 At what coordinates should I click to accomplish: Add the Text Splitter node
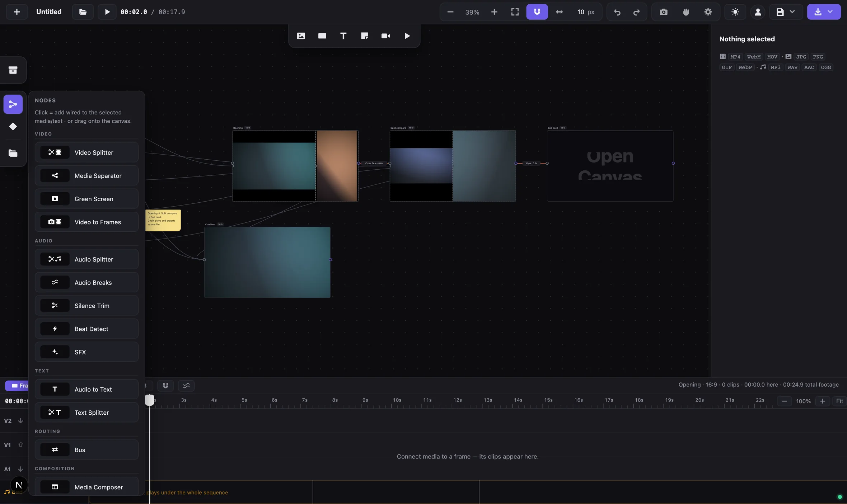click(x=86, y=413)
